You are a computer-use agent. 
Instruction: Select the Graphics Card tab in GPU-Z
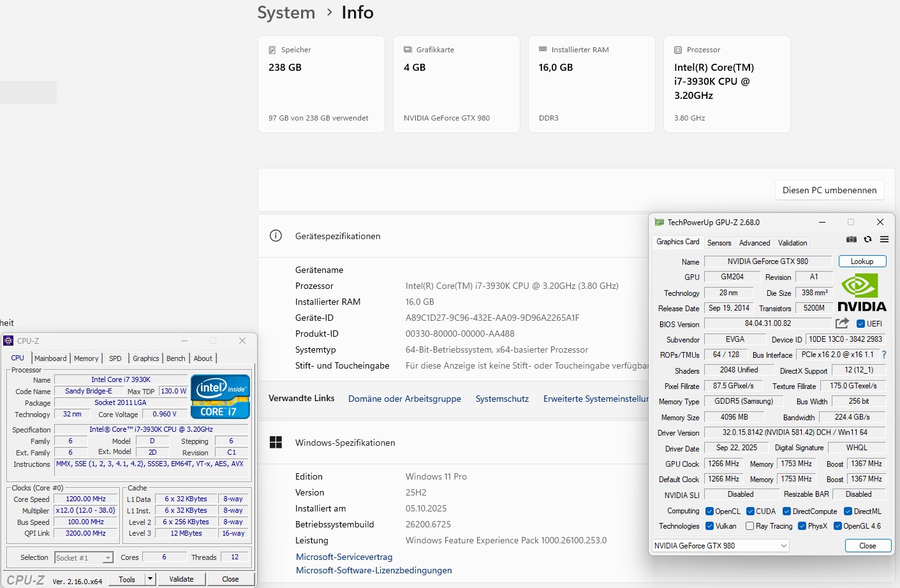(x=678, y=242)
